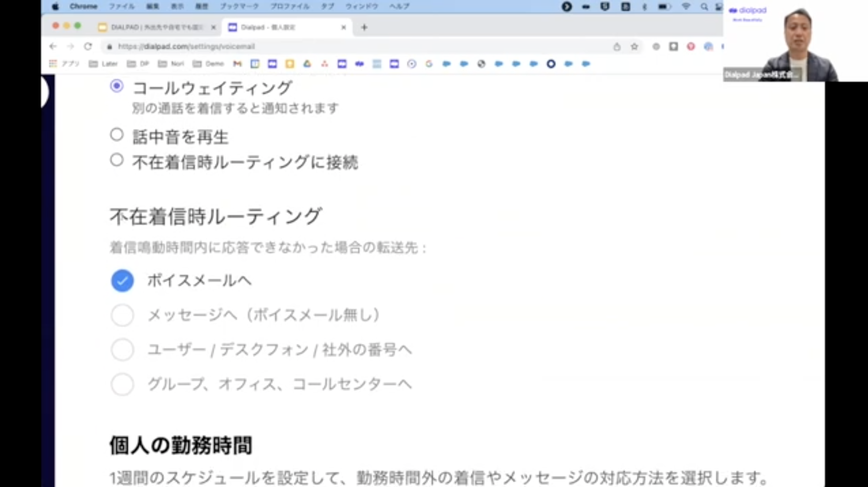Choose メッセージへ（ボイスメール無し）option
Image resolution: width=868 pixels, height=487 pixels.
[x=122, y=315]
